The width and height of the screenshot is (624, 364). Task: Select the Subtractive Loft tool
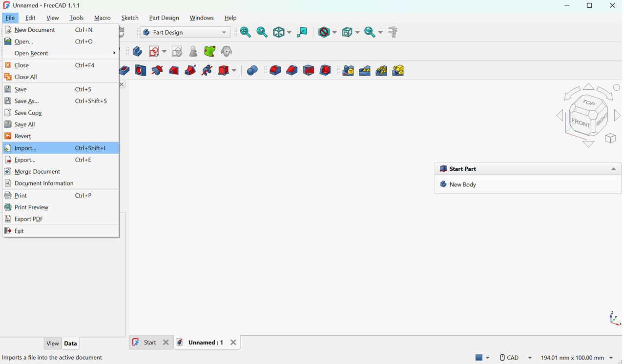[x=174, y=70]
